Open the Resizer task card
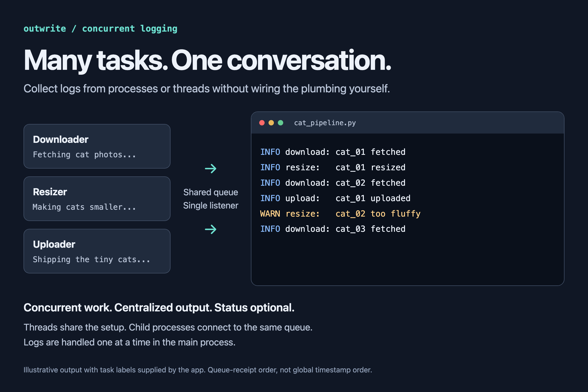 [x=97, y=199]
